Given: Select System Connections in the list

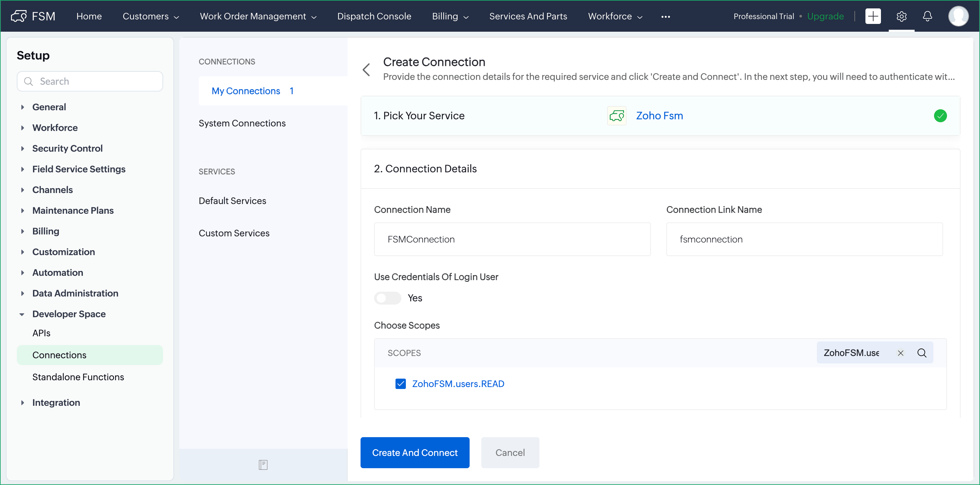Looking at the screenshot, I should tap(242, 123).
